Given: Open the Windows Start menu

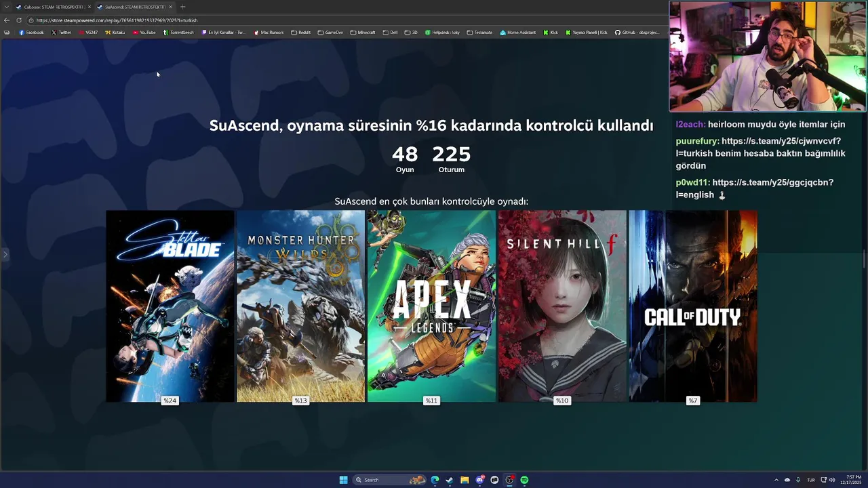Looking at the screenshot, I should pos(343,480).
